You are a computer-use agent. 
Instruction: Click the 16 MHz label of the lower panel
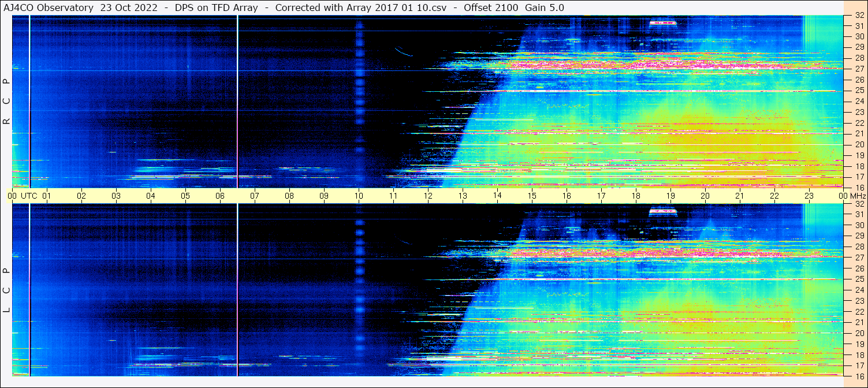859,376
